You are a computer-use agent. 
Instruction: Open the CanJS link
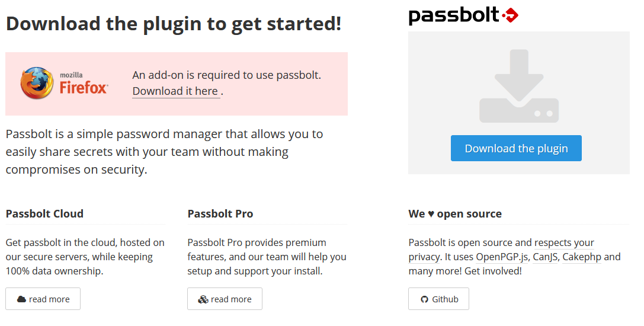point(545,257)
